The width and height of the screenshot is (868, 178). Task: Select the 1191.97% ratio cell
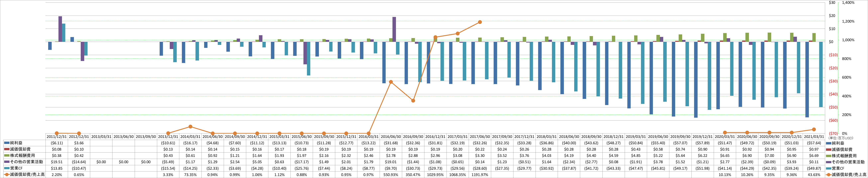480,175
